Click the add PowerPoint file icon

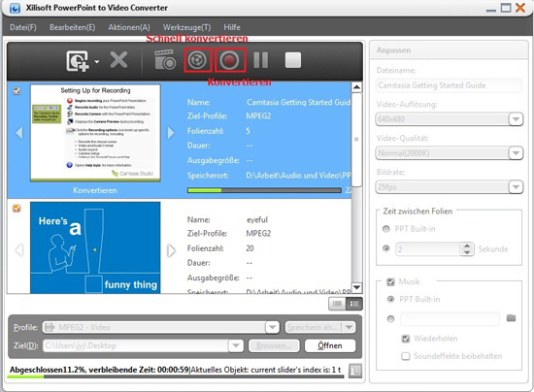(x=78, y=61)
